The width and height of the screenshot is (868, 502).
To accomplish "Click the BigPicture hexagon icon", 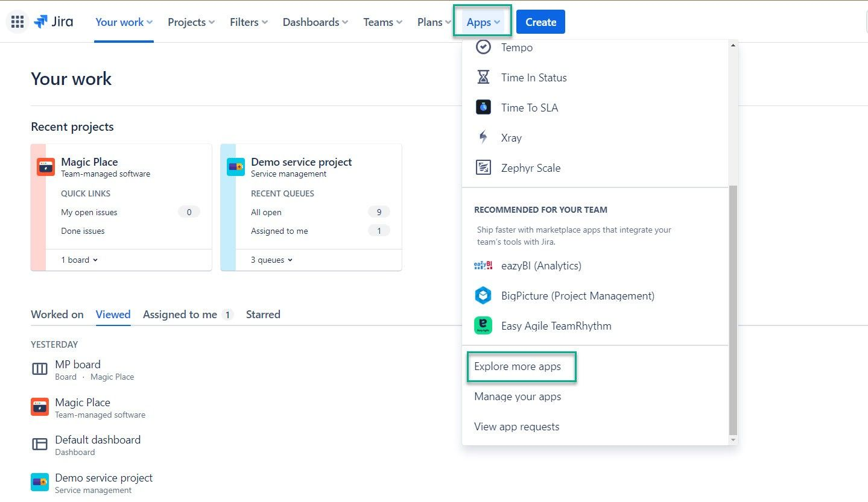I will tap(483, 295).
